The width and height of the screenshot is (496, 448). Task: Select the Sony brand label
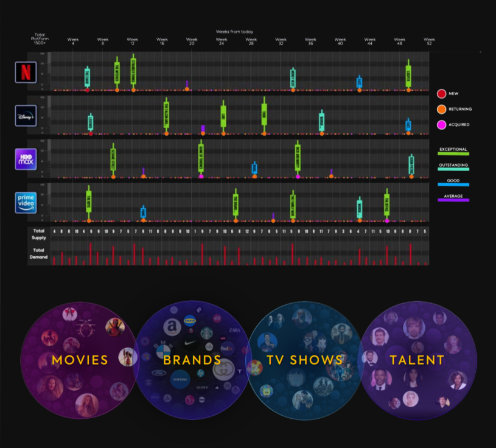coord(202,387)
